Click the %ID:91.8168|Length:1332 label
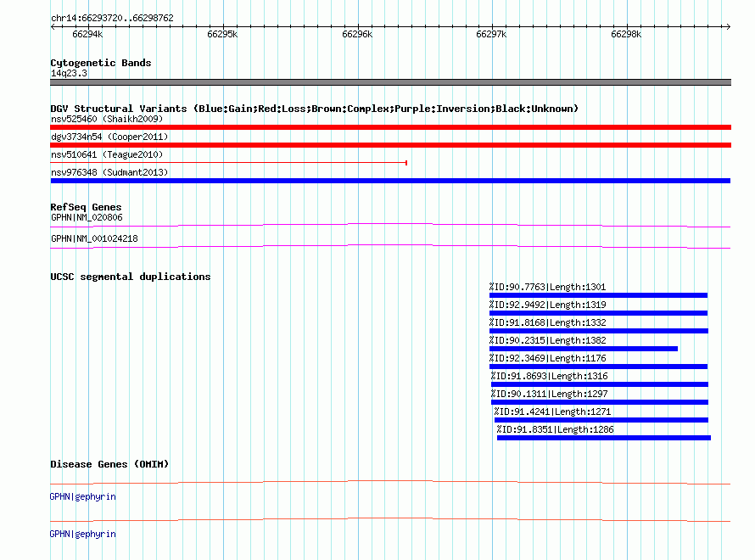Viewport: 755px width, 560px height. click(x=547, y=322)
